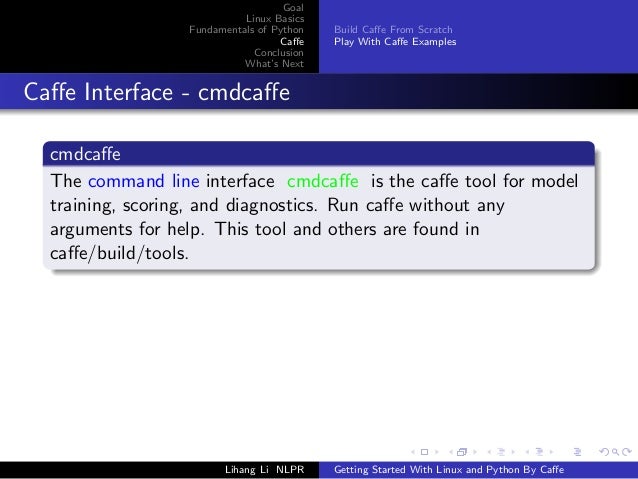Go to the What's Next section
The width and height of the screenshot is (638, 479).
274,63
